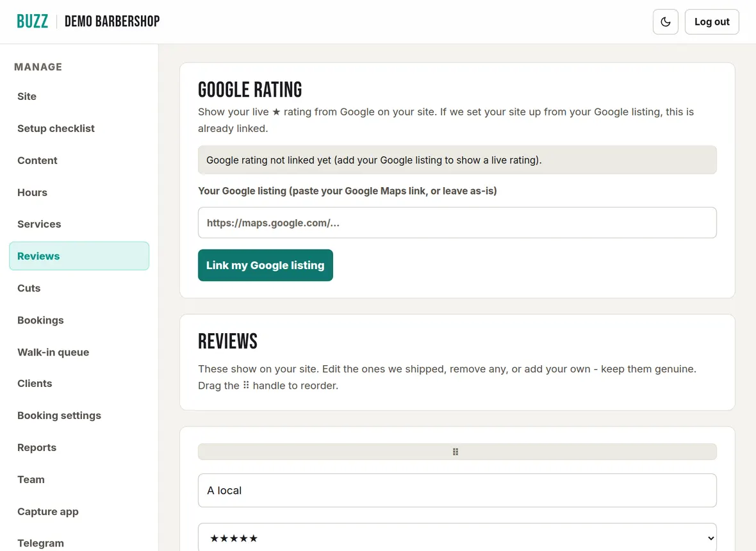Image resolution: width=756 pixels, height=551 pixels.
Task: Click the 'Reviews' section heading
Action: [227, 341]
